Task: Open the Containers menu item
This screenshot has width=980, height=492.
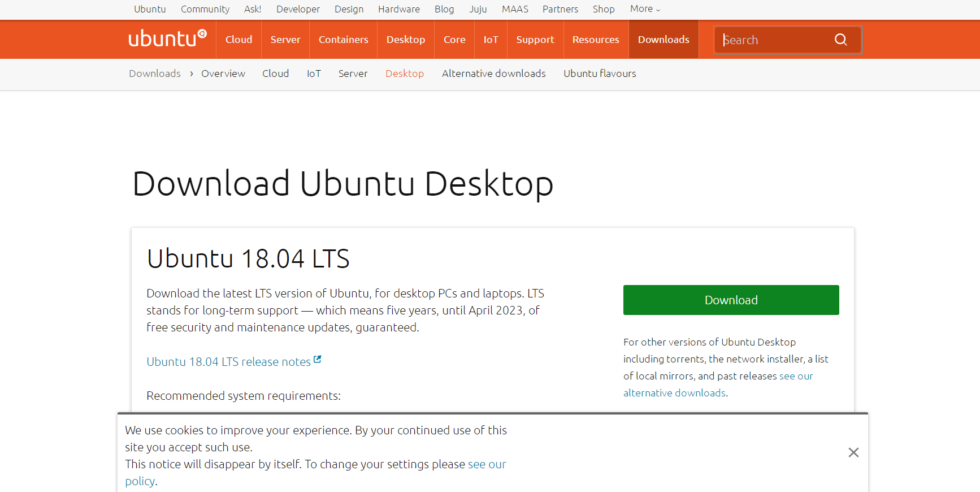Action: click(343, 40)
